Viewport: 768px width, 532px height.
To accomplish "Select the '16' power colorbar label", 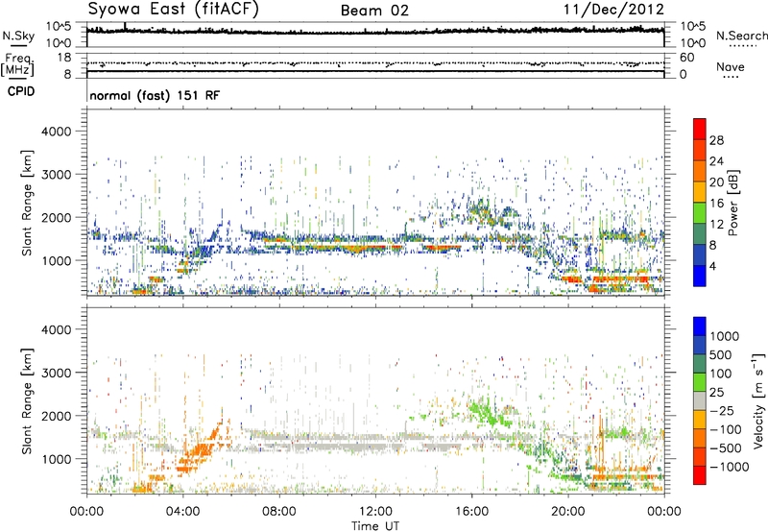I will [716, 204].
